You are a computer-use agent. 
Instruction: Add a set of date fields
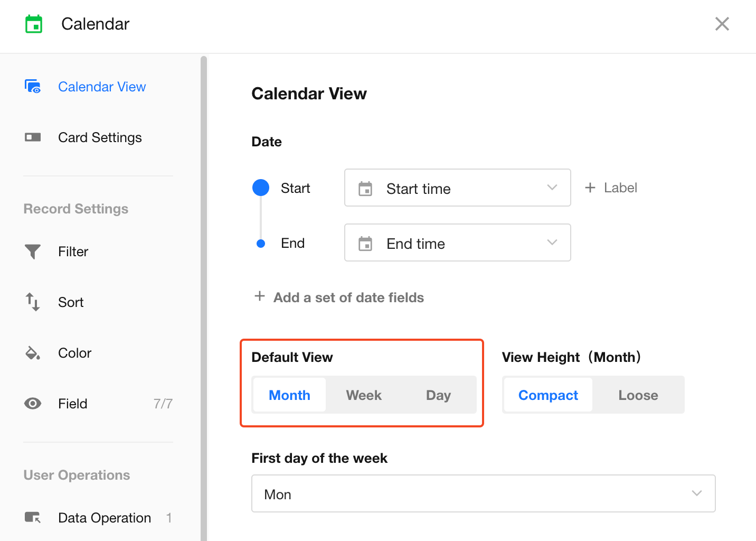(x=348, y=297)
